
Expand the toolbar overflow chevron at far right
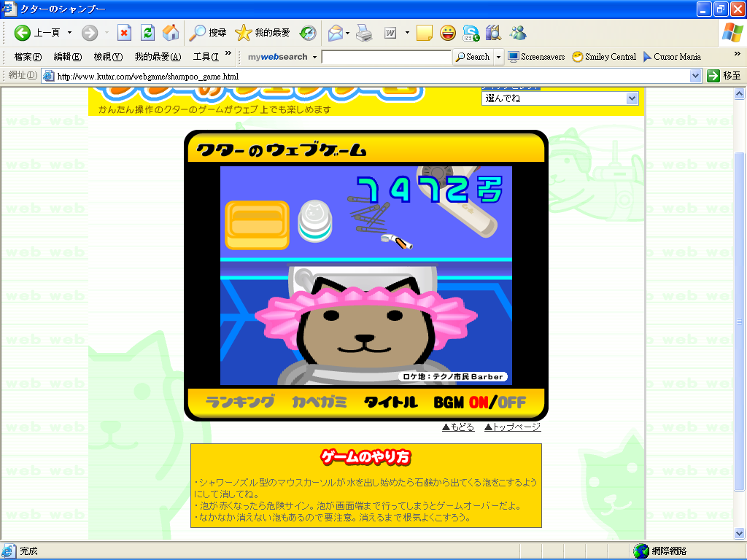(x=737, y=53)
